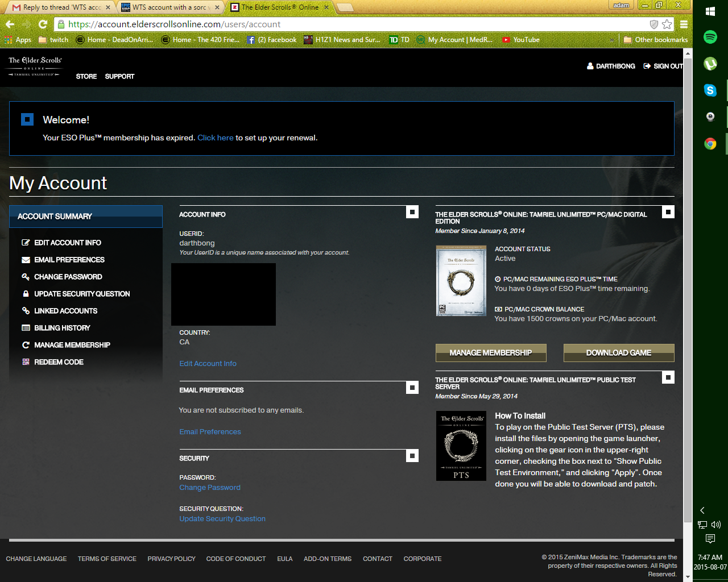
Task: Click the SIGN OUT arrow icon
Action: pos(647,66)
